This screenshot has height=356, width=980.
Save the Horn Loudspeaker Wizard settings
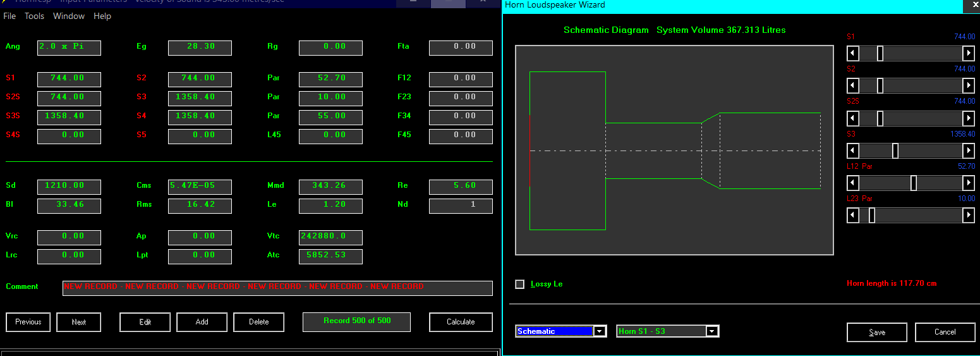[x=877, y=332]
